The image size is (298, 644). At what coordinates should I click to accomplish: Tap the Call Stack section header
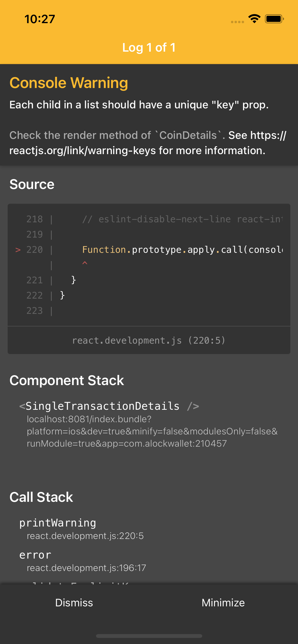click(41, 497)
